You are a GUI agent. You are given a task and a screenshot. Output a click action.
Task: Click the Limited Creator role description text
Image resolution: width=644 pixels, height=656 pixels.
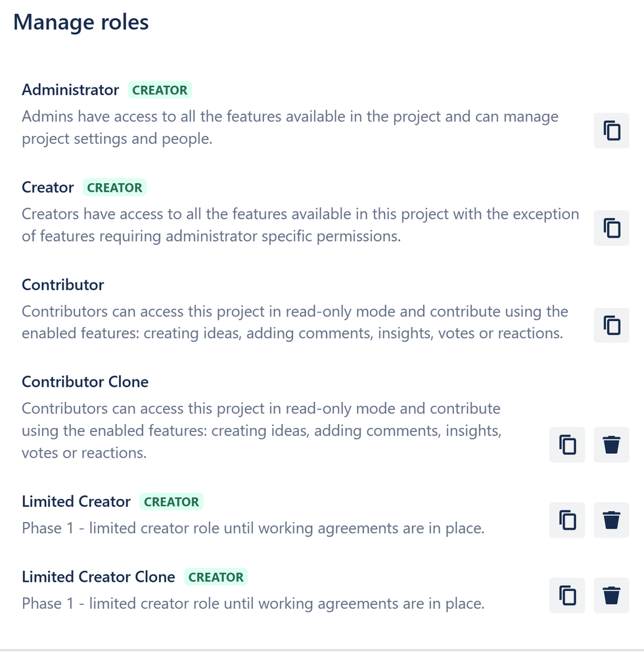pos(253,529)
